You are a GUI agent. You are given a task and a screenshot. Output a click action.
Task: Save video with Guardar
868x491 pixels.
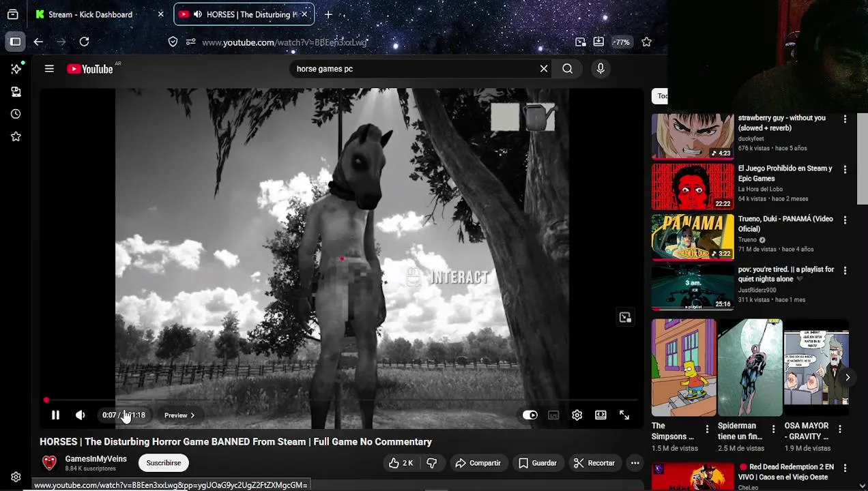coord(538,463)
